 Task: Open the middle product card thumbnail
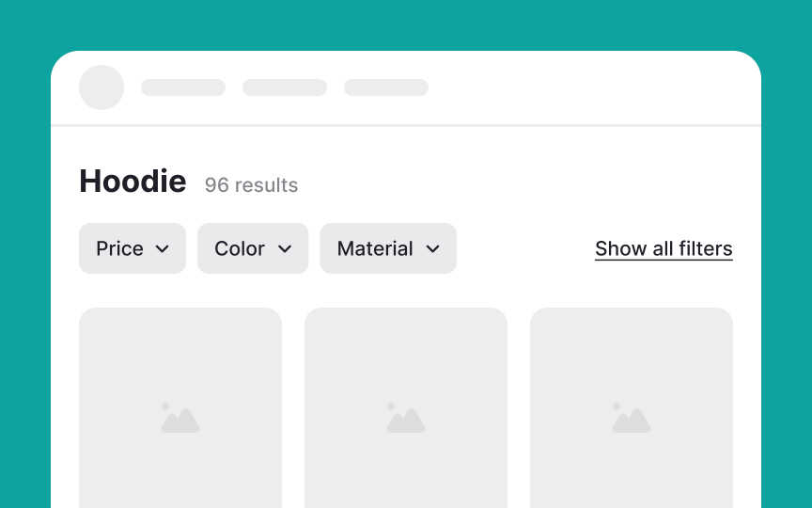click(x=406, y=408)
